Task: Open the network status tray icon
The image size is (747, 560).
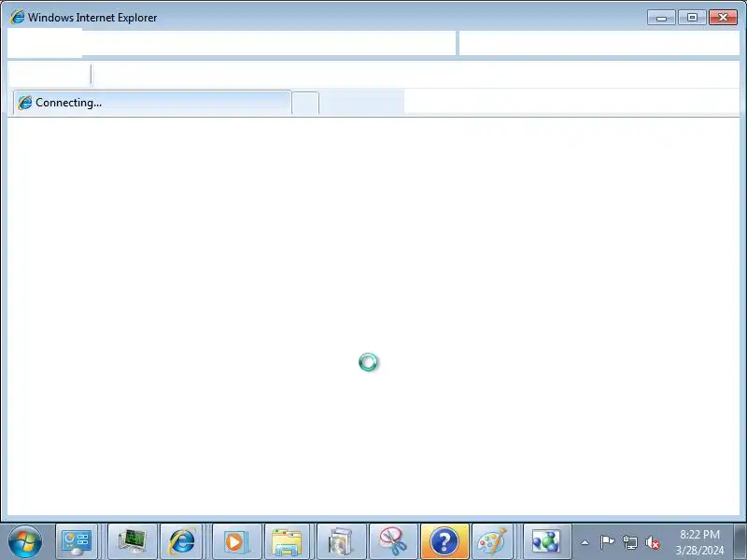Action: pyautogui.click(x=629, y=542)
